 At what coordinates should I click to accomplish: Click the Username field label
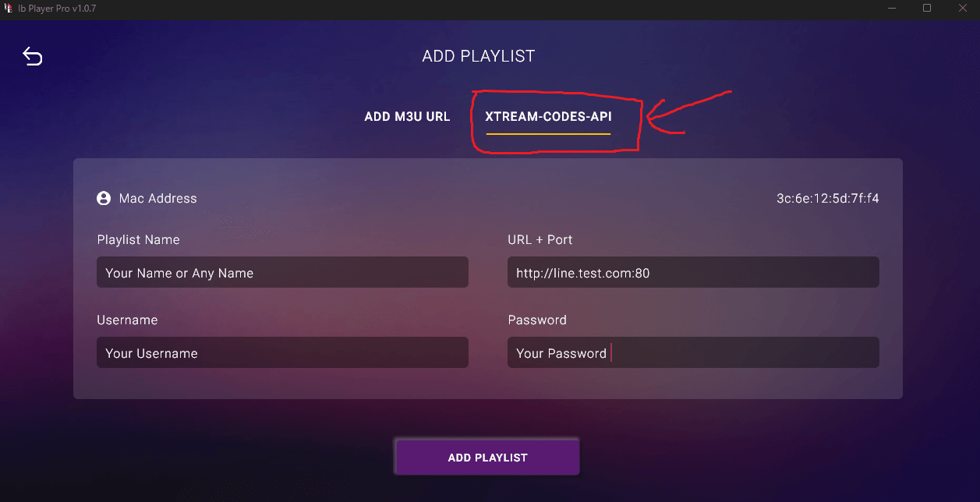tap(127, 320)
